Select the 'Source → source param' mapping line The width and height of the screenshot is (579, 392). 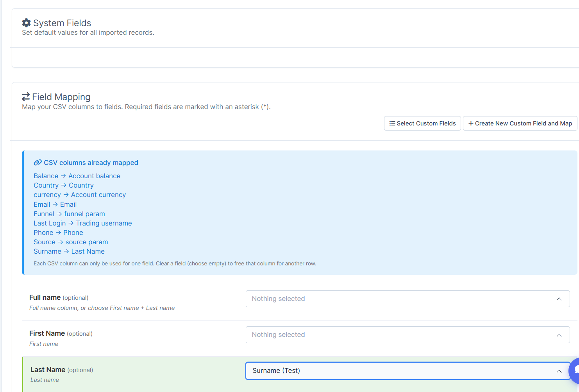click(71, 242)
